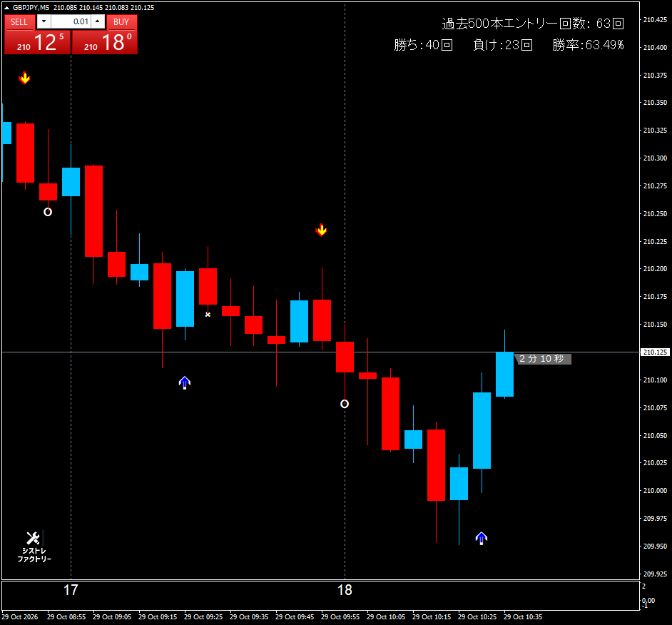This screenshot has height=625, width=672.
Task: Click the blue up-arrow buy signal near 210.100
Action: click(x=184, y=382)
